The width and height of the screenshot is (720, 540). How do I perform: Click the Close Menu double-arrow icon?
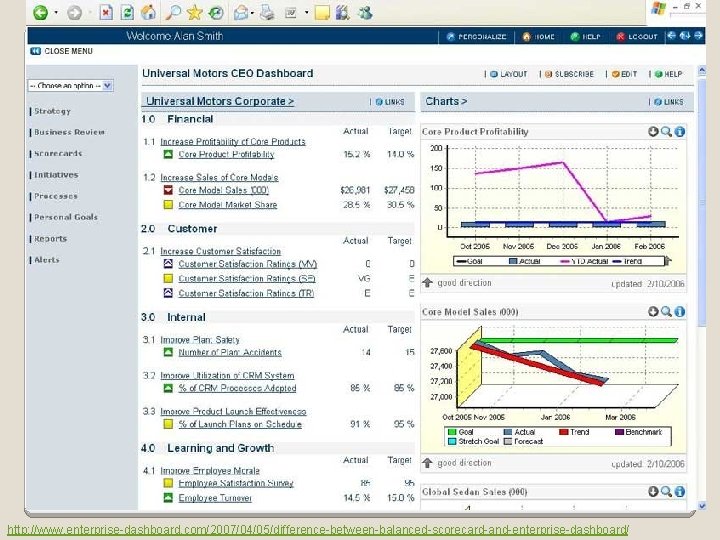[x=35, y=51]
